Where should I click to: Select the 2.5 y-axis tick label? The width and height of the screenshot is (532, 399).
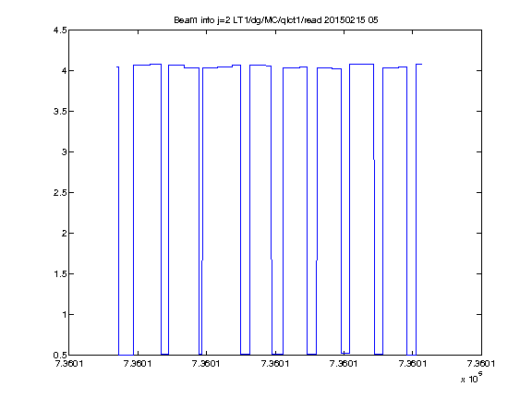(x=60, y=192)
